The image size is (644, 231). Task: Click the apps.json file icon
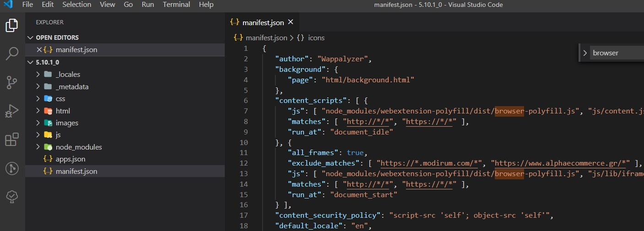[x=48, y=159]
